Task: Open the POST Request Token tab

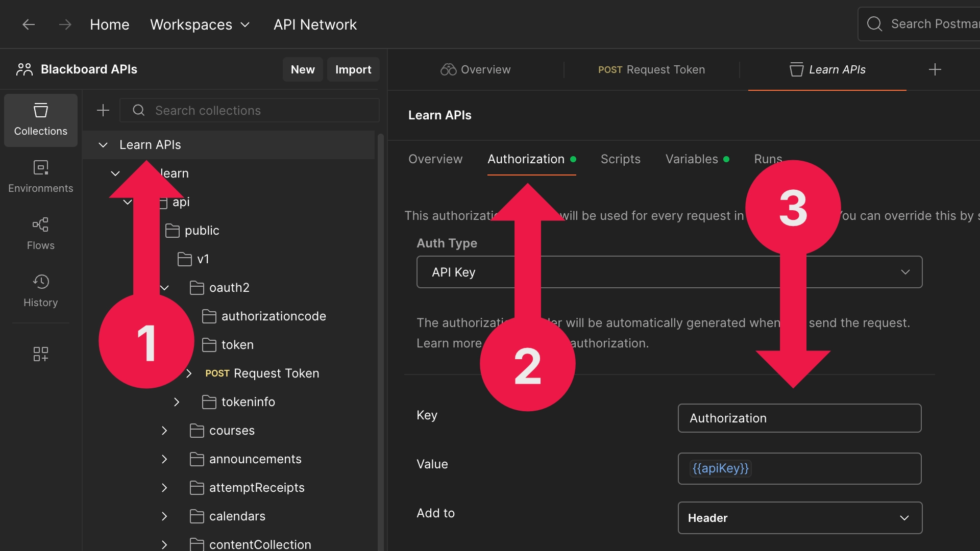Action: [651, 69]
